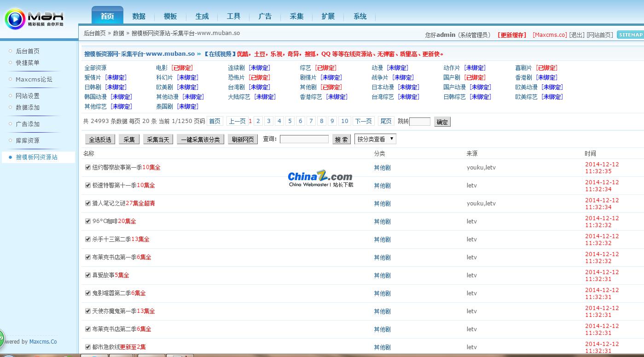Click 已绑定 next to 喜剧片
The width and height of the screenshot is (644, 357).
click(x=547, y=68)
